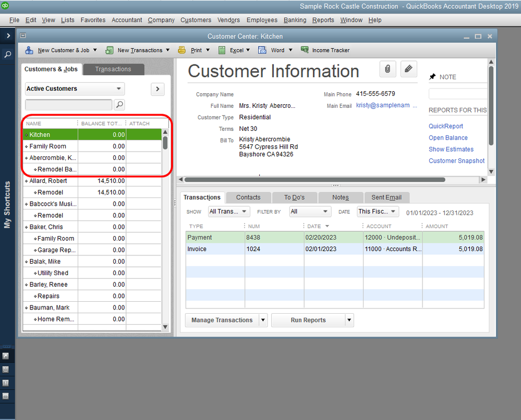Open the Reports menu
Screen dimensions: 521x420
point(323,20)
